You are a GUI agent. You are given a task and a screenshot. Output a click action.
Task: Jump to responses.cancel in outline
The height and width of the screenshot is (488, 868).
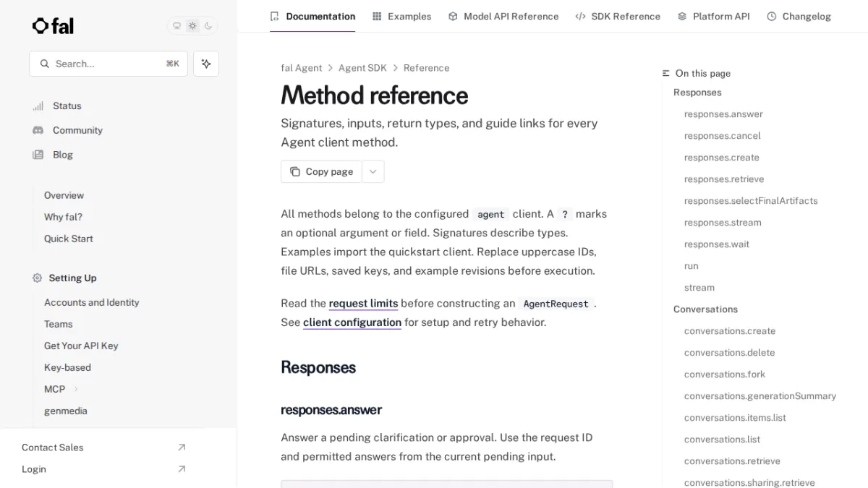(x=723, y=136)
